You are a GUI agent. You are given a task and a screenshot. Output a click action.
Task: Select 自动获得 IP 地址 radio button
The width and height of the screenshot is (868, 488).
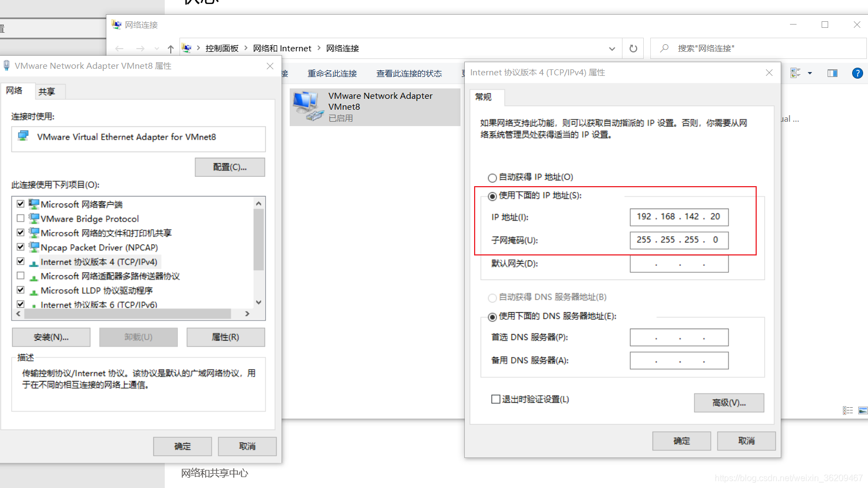(x=492, y=177)
